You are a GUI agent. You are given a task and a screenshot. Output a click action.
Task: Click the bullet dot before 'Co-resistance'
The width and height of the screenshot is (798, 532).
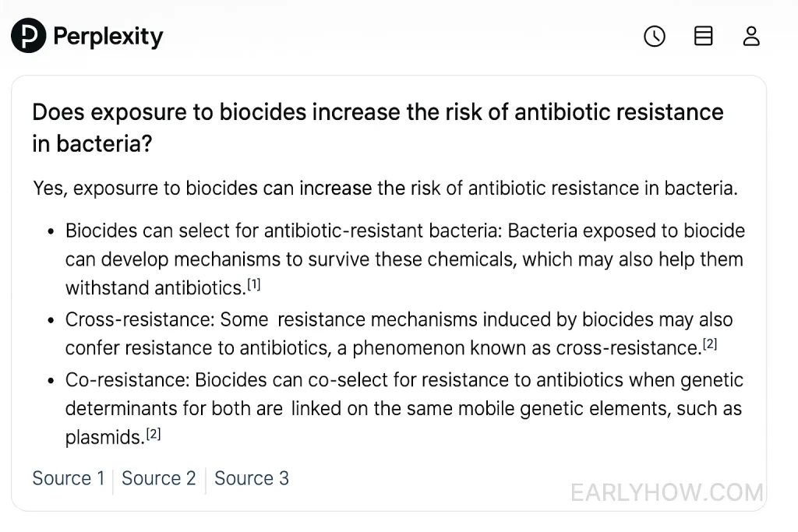pyautogui.click(x=51, y=381)
